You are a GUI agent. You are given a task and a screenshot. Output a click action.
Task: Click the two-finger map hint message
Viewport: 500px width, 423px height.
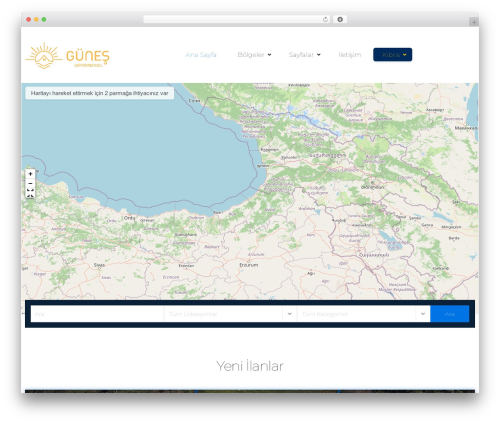pos(99,93)
